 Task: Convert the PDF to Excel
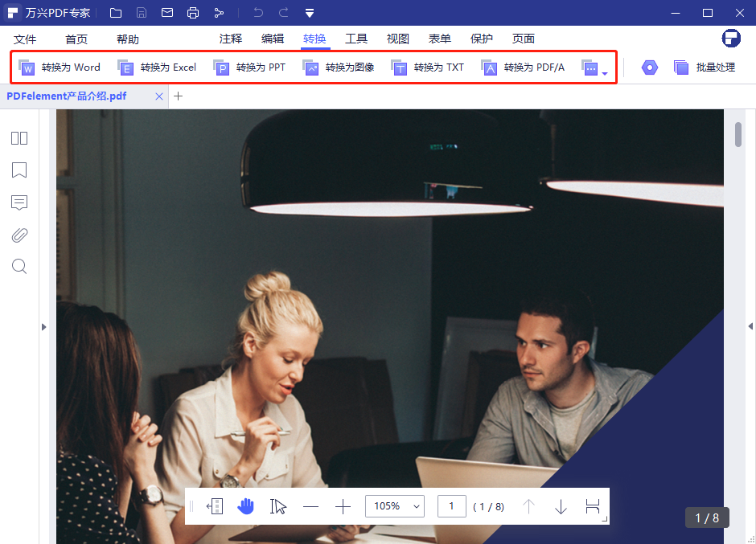pyautogui.click(x=157, y=67)
